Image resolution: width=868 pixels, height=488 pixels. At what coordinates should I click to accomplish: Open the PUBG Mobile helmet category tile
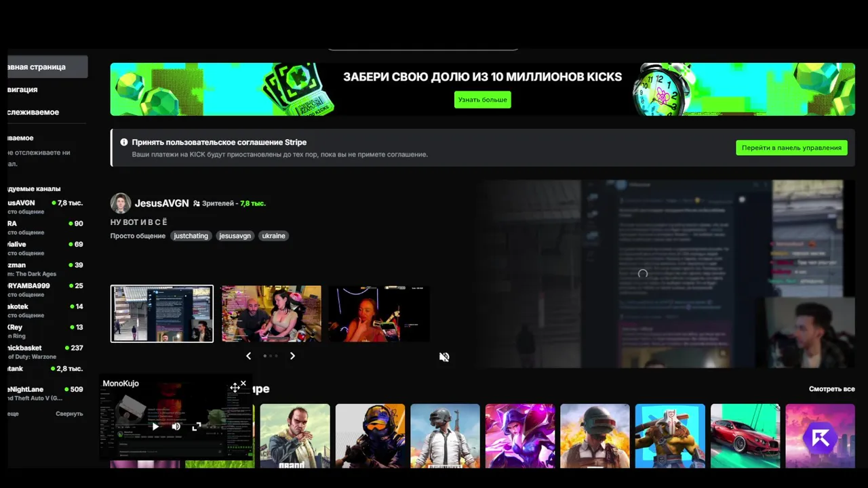click(595, 436)
